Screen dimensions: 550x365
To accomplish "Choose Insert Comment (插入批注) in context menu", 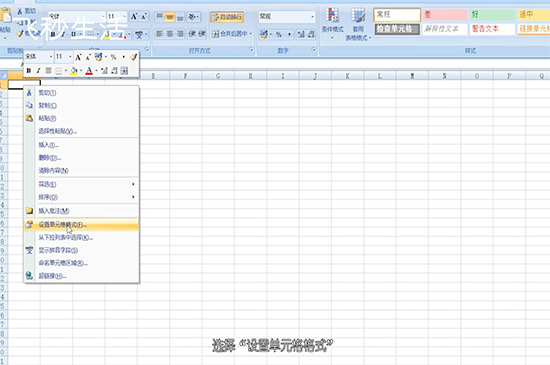I will click(82, 211).
